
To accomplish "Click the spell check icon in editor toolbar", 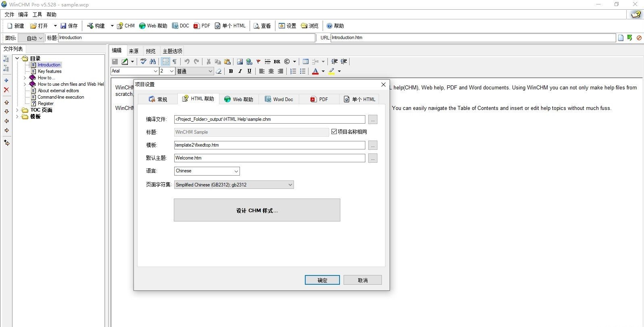I will (x=143, y=62).
